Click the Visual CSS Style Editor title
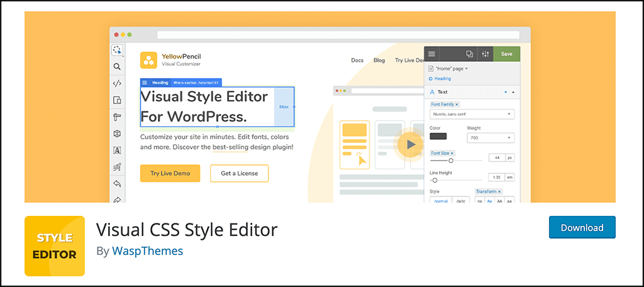This screenshot has width=644, height=287. pyautogui.click(x=187, y=230)
